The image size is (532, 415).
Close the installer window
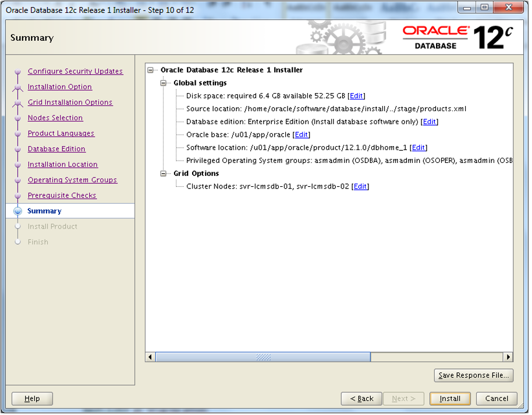click(509, 8)
